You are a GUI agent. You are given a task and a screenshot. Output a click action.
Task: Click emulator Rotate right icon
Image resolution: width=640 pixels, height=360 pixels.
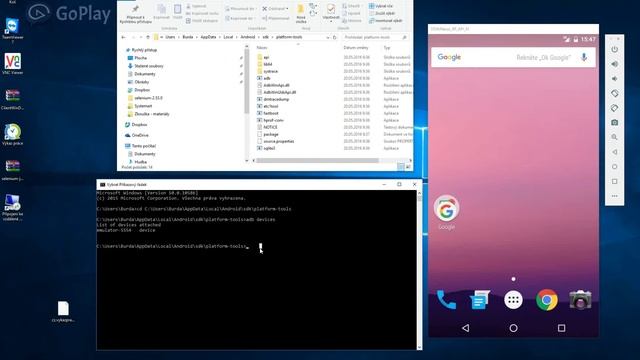[x=614, y=108]
